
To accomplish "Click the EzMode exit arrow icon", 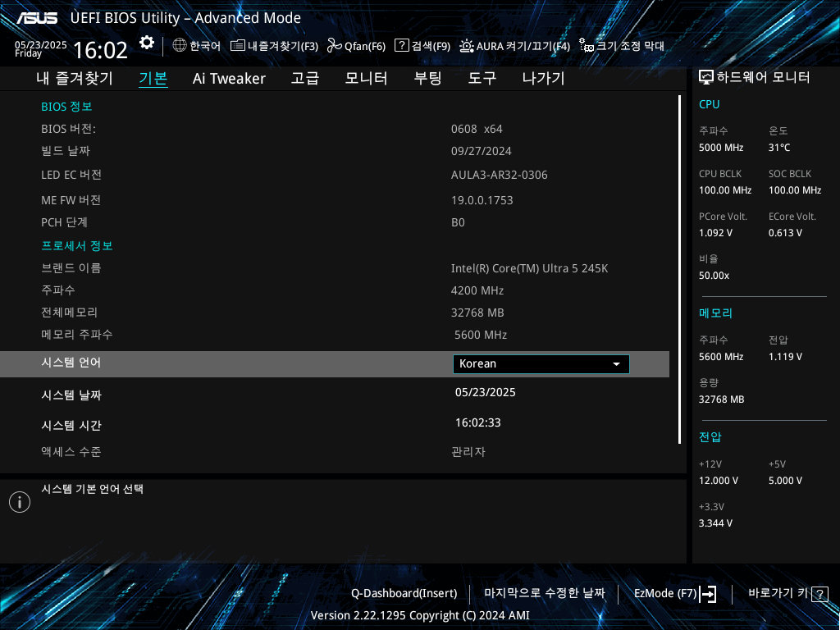I will [x=708, y=594].
